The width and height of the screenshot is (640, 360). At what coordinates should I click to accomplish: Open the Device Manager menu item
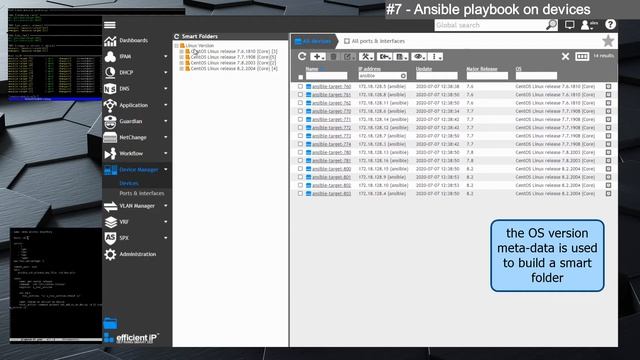click(138, 169)
